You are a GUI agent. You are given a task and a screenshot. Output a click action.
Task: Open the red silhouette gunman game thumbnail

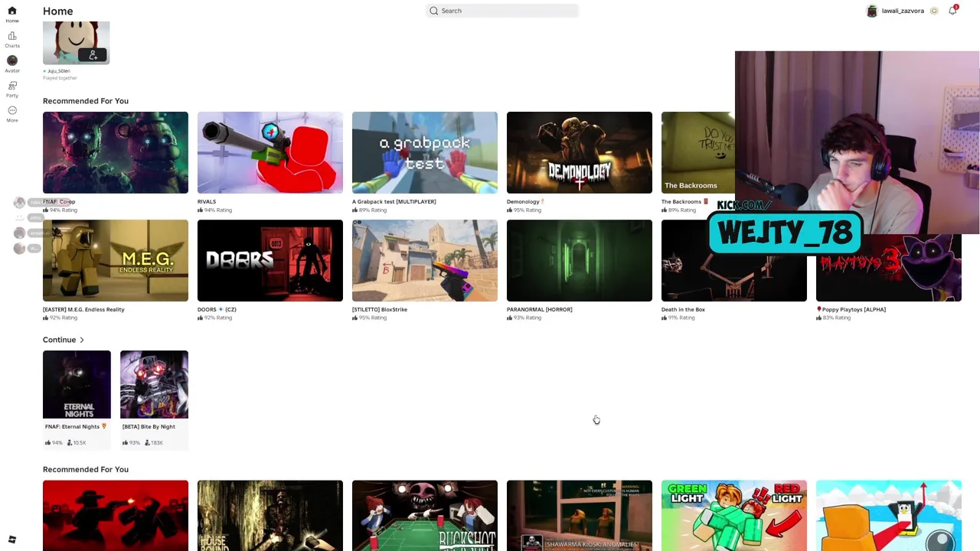coord(116,515)
